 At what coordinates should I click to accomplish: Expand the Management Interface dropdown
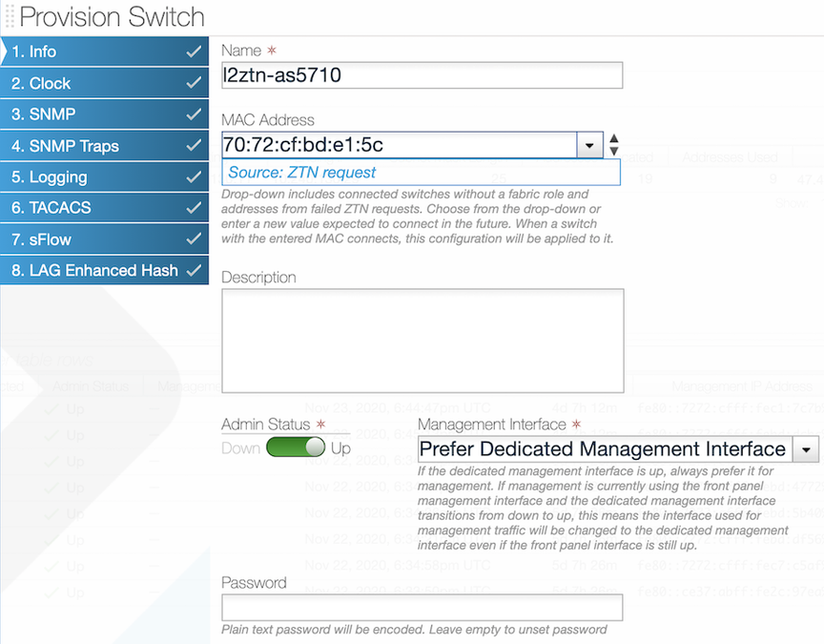(x=806, y=449)
